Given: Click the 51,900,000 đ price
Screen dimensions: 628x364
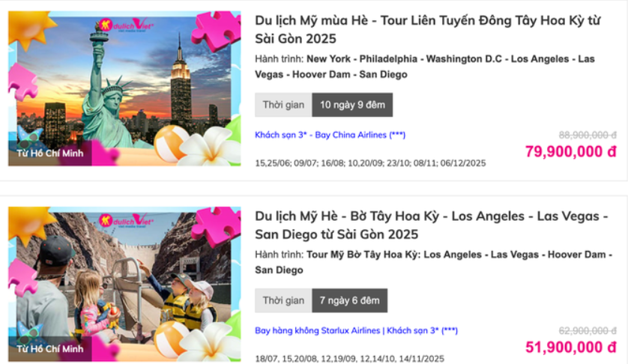Looking at the screenshot, I should [571, 348].
